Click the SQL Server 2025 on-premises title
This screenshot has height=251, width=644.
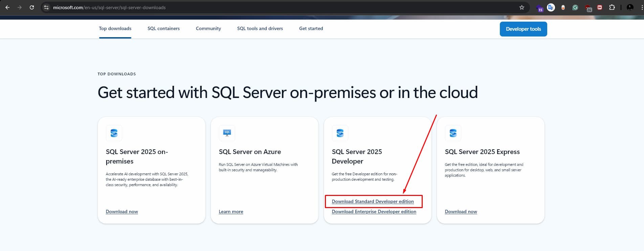pos(137,156)
